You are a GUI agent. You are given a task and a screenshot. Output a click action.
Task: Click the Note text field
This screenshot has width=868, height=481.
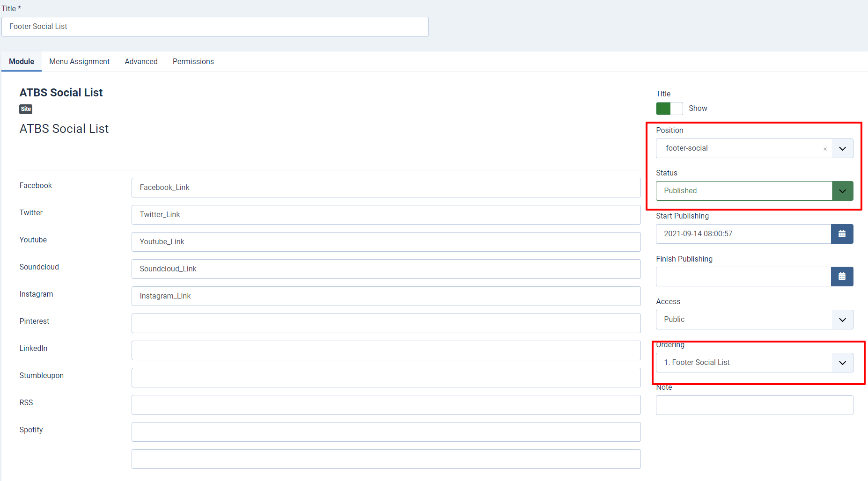[x=754, y=405]
